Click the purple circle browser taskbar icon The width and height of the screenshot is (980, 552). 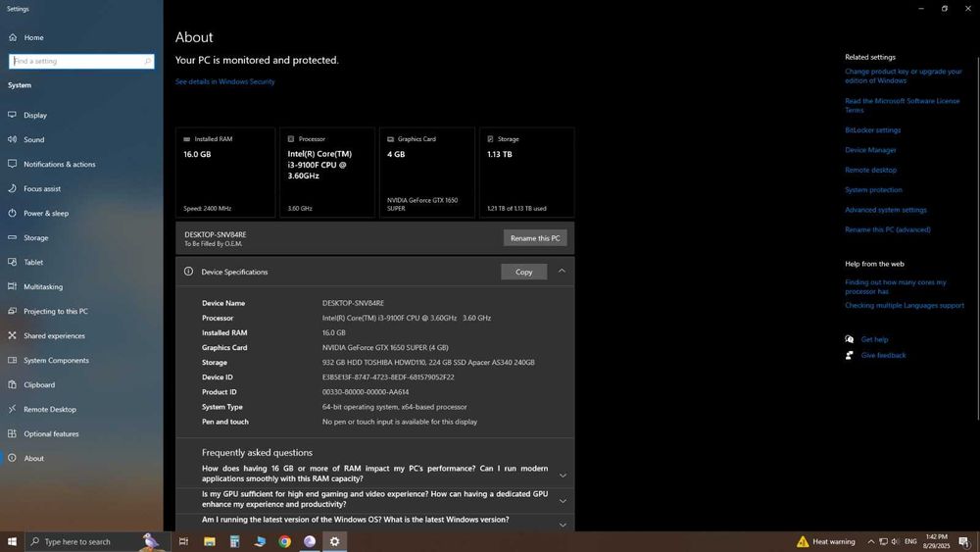[310, 541]
